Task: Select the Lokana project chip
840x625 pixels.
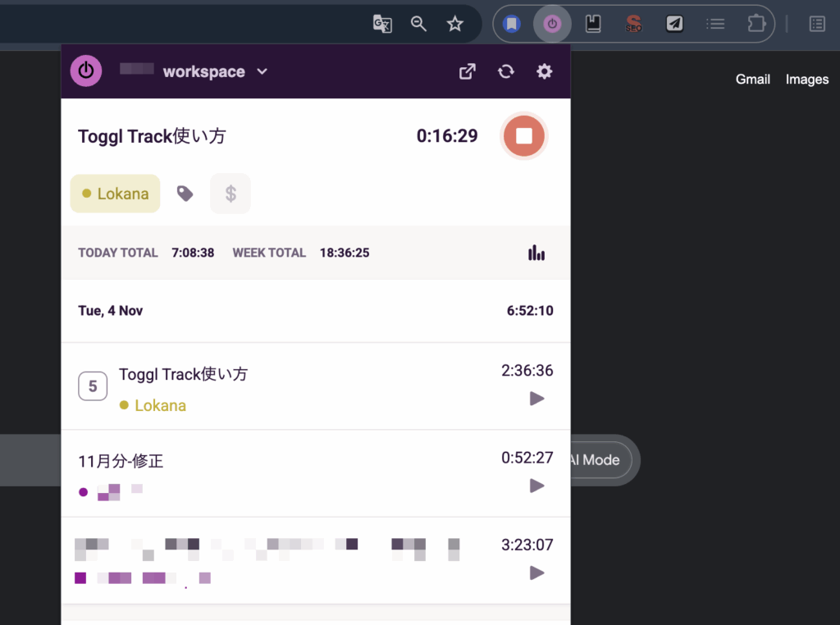Action: (x=115, y=194)
